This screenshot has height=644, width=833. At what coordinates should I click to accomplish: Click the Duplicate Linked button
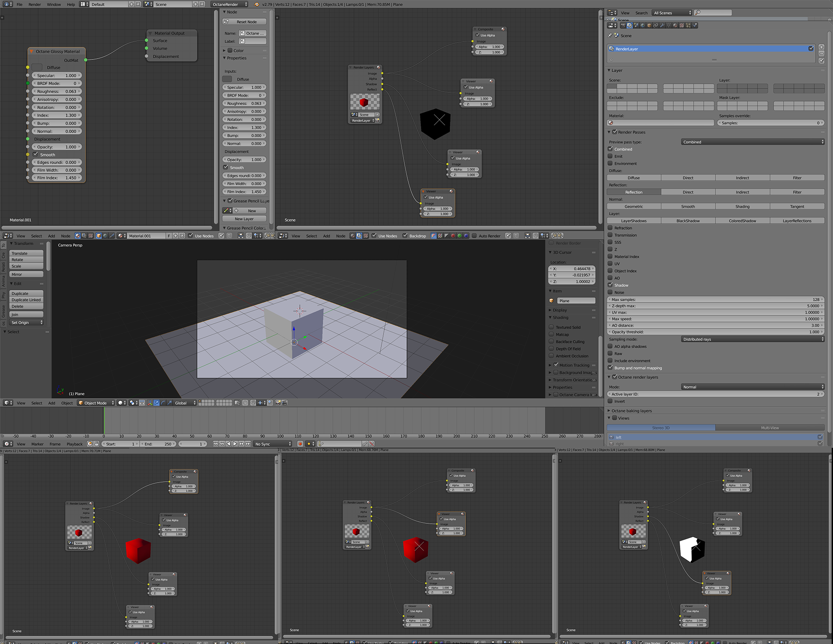coord(26,300)
